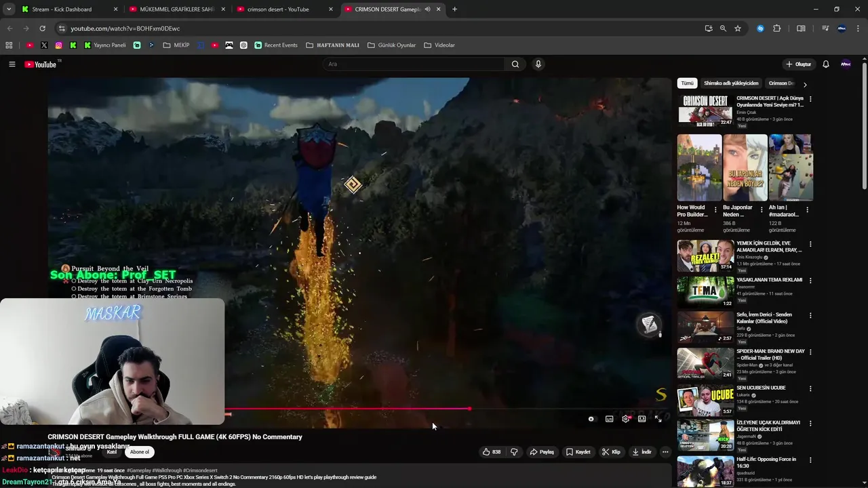Open options menu for YASAKLANAN TEMA REKLAMI video

coord(810,281)
